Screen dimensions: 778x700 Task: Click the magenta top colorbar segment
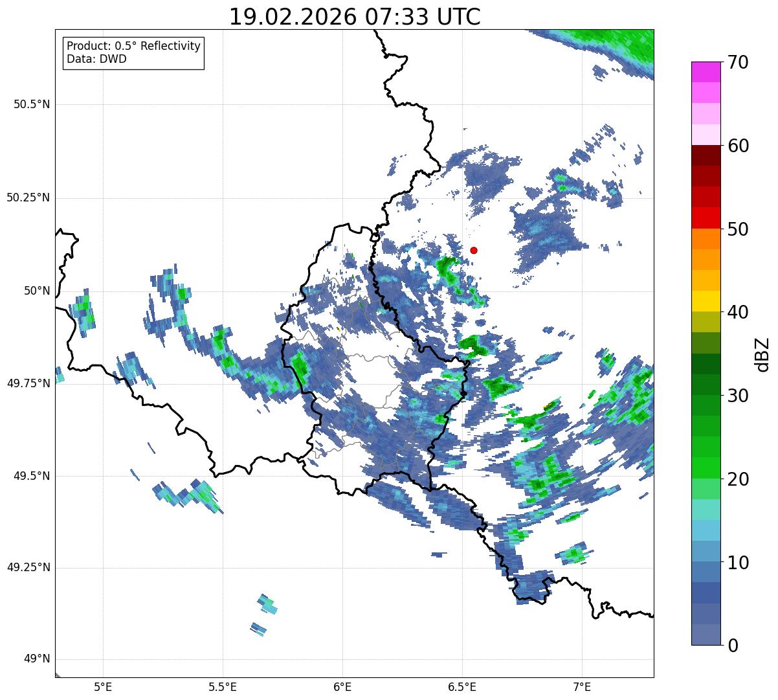click(706, 72)
